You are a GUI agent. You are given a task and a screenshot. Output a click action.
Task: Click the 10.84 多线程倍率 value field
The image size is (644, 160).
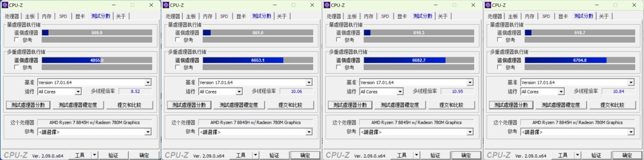pyautogui.click(x=618, y=91)
